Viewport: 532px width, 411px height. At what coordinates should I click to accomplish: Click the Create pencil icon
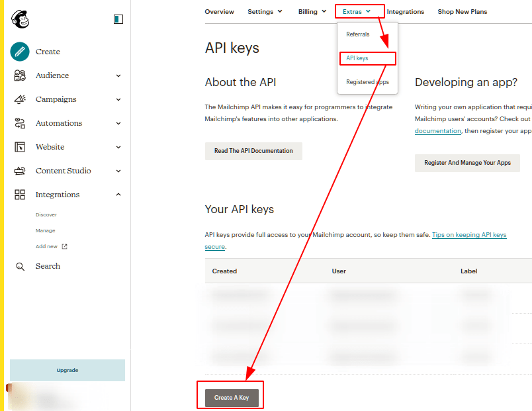click(x=20, y=52)
